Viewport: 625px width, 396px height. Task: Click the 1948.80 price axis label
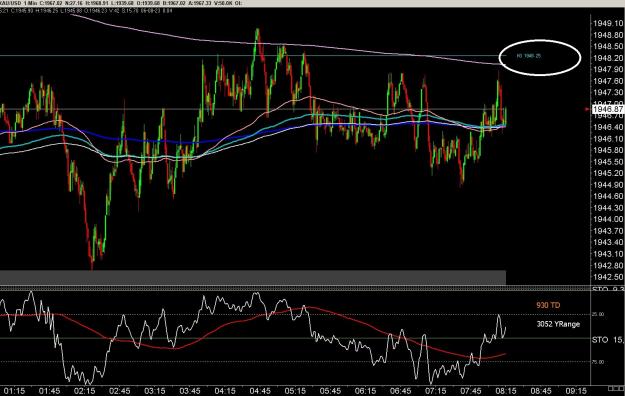(x=608, y=35)
